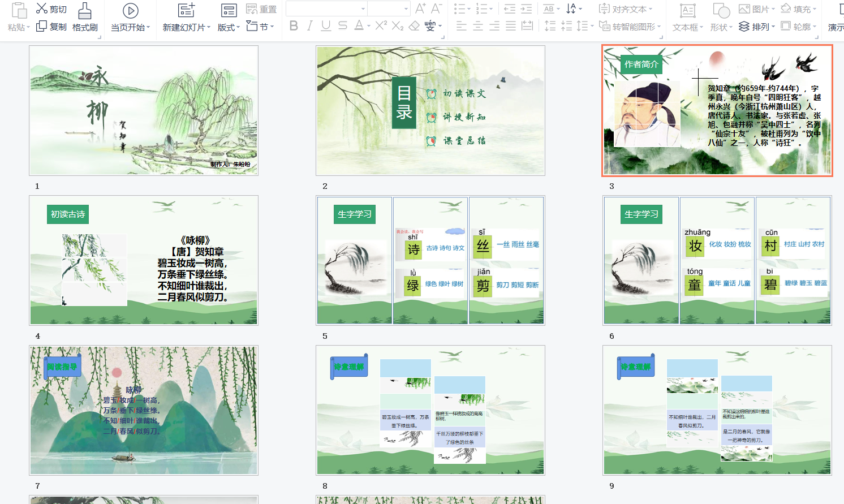Viewport: 844px width, 504px height.
Task: Click the Convert to Smart Graphic (转智能图形) button
Action: pyautogui.click(x=629, y=27)
